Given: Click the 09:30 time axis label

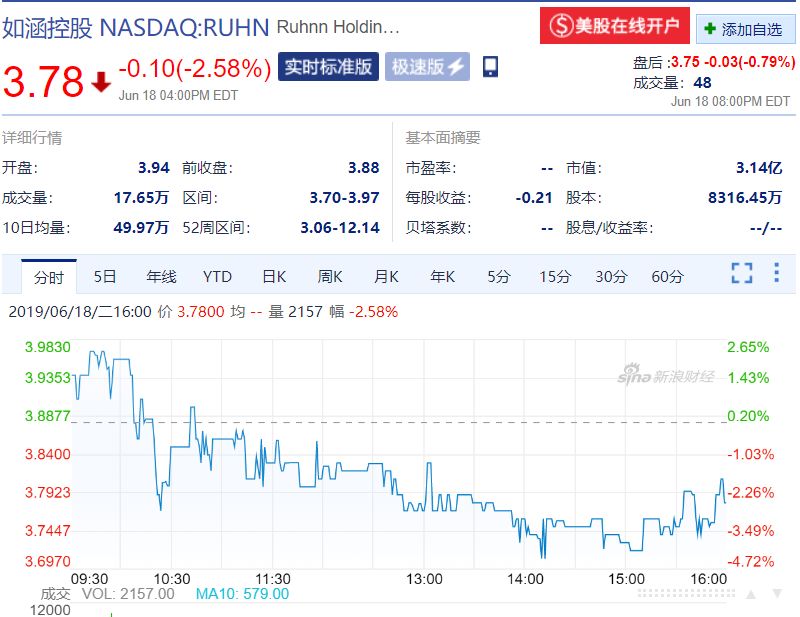Looking at the screenshot, I should tap(89, 579).
